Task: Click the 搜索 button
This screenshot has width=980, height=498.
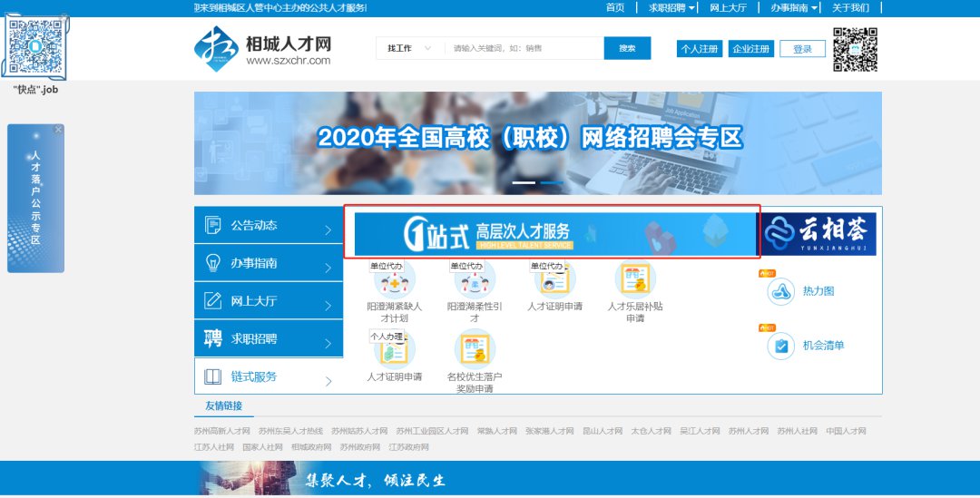Action: pos(628,48)
